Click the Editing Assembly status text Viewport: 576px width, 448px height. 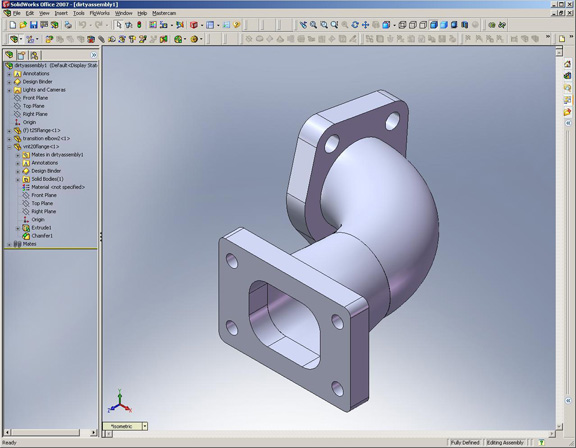505,442
